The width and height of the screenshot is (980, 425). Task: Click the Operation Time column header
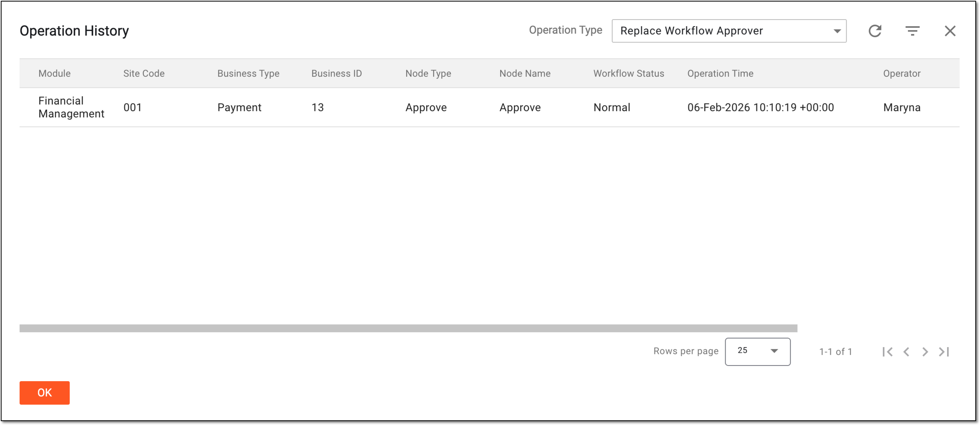(x=720, y=74)
